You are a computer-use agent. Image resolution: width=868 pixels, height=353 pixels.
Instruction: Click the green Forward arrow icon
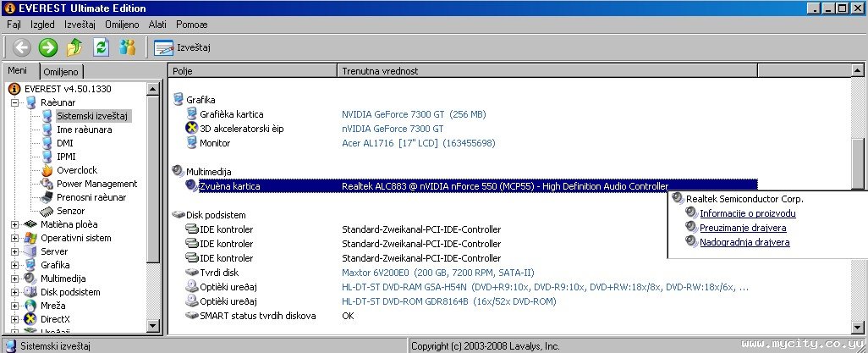point(48,47)
